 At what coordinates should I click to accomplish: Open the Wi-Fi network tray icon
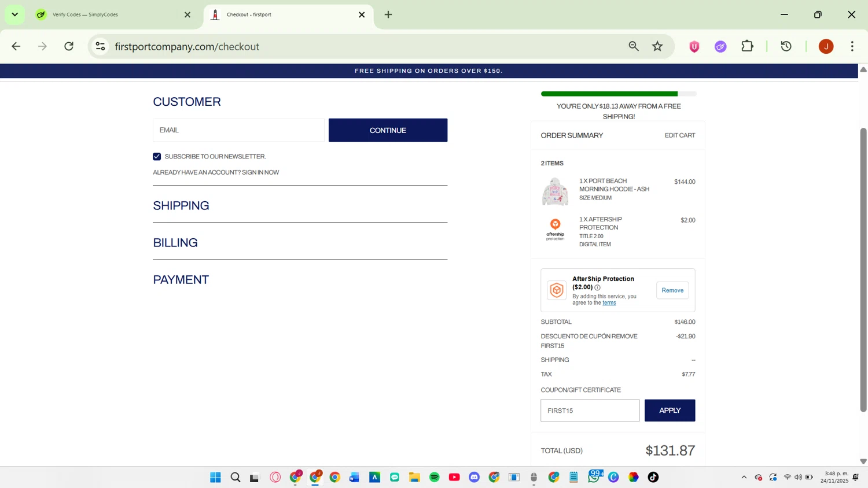coord(787,478)
